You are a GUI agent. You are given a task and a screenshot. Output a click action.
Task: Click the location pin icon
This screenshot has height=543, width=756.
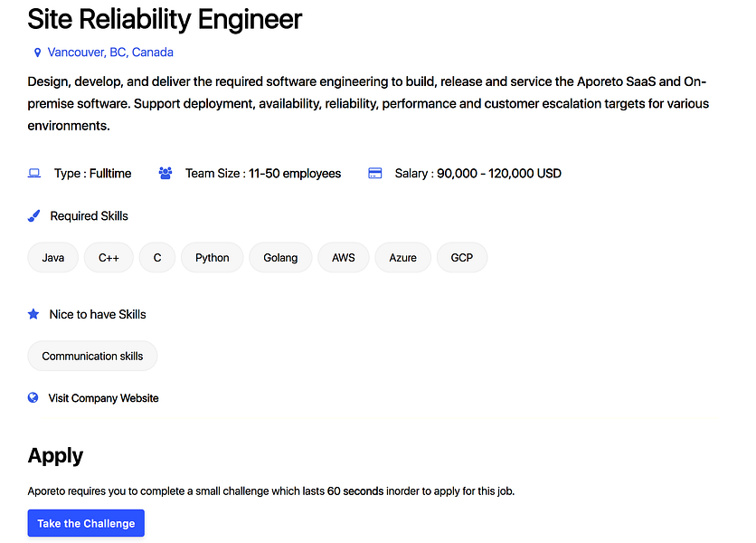37,52
